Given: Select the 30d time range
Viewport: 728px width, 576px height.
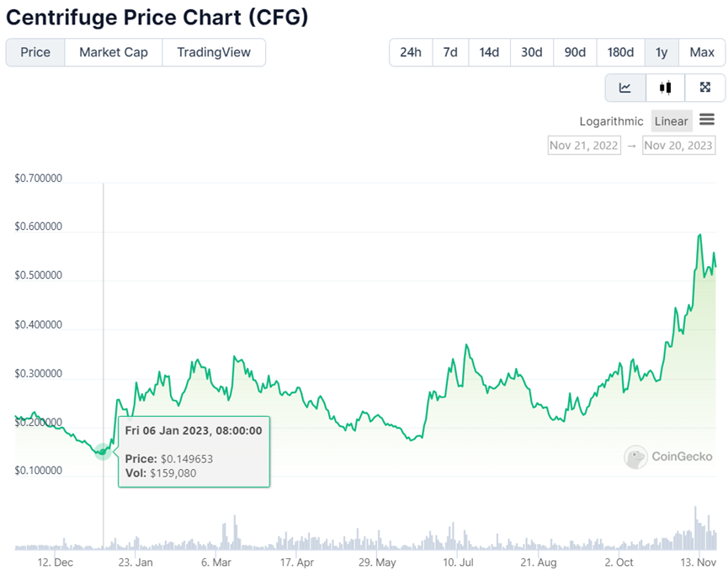Looking at the screenshot, I should pos(532,52).
